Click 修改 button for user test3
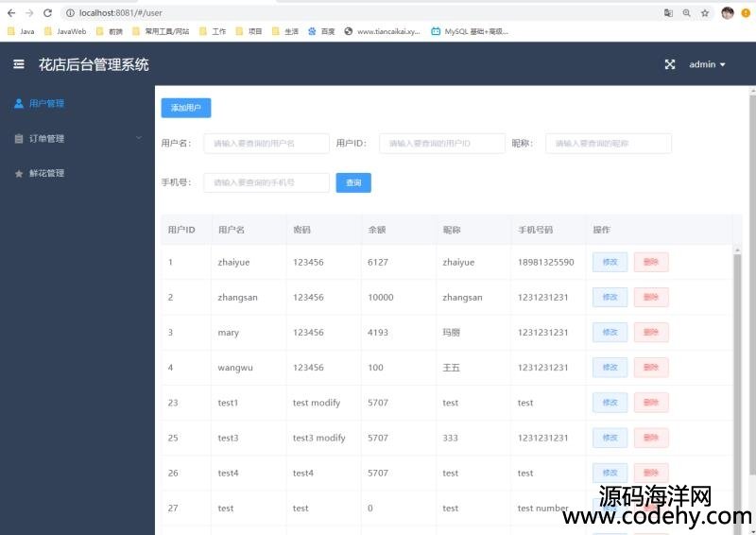756x535 pixels. point(610,438)
